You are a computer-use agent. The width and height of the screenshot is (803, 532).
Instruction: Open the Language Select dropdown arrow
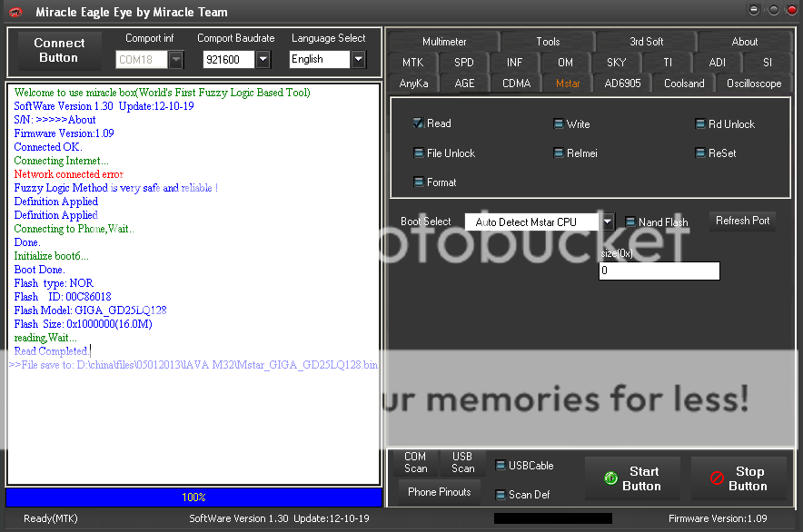[359, 60]
